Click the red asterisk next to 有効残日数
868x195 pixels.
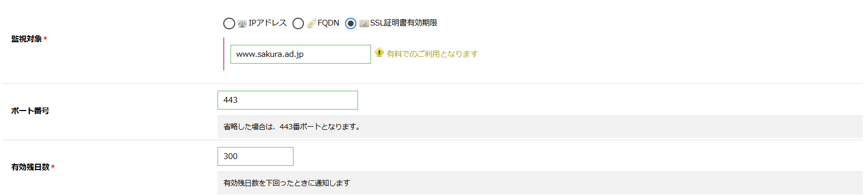click(53, 167)
